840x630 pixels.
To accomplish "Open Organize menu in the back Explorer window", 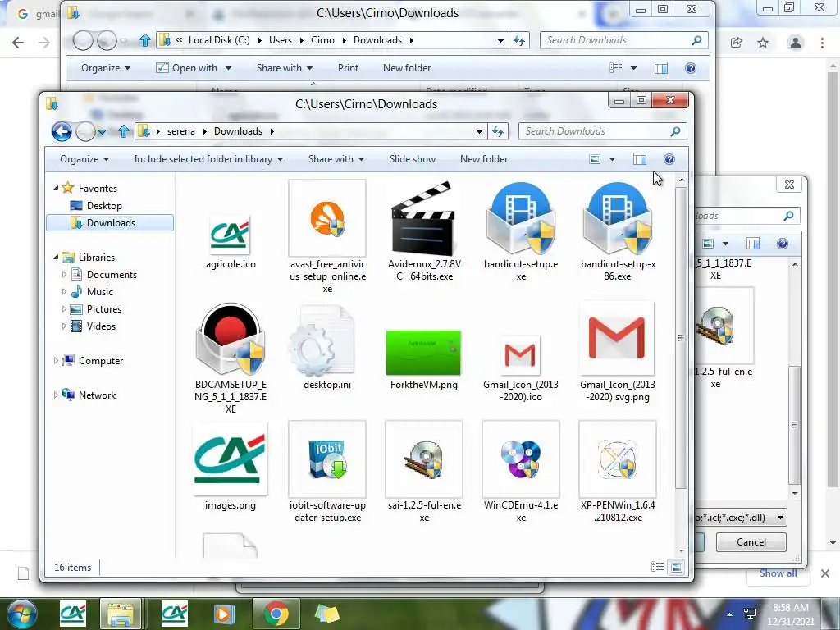I will coord(106,68).
